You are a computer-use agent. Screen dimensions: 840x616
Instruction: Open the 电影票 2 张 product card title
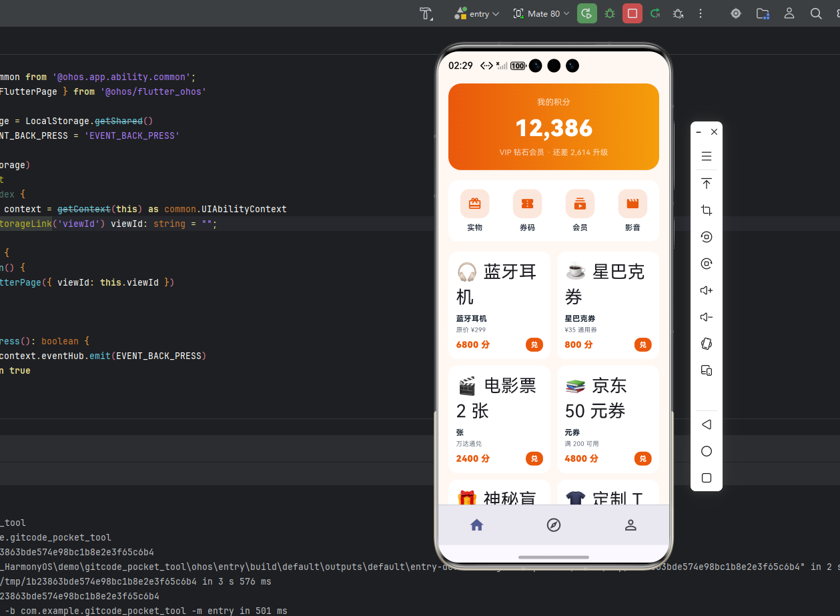496,398
